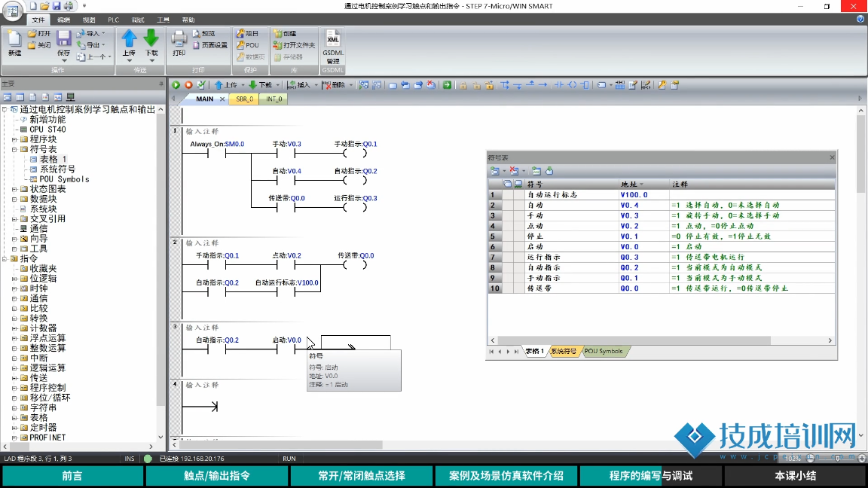Open the 导入 dropdown arrow in ribbon

coord(103,34)
